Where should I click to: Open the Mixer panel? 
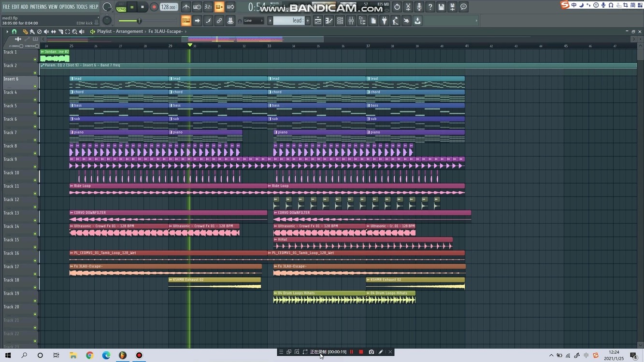351,20
